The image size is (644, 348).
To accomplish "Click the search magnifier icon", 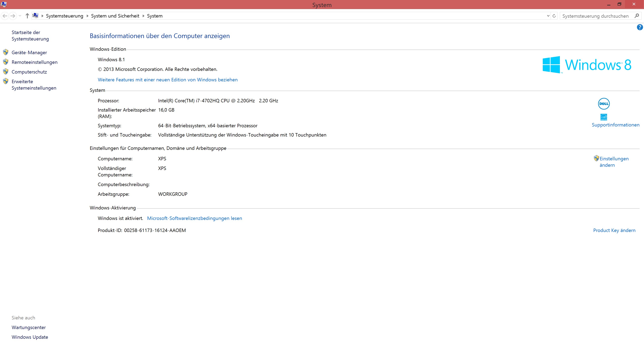I will tap(637, 16).
